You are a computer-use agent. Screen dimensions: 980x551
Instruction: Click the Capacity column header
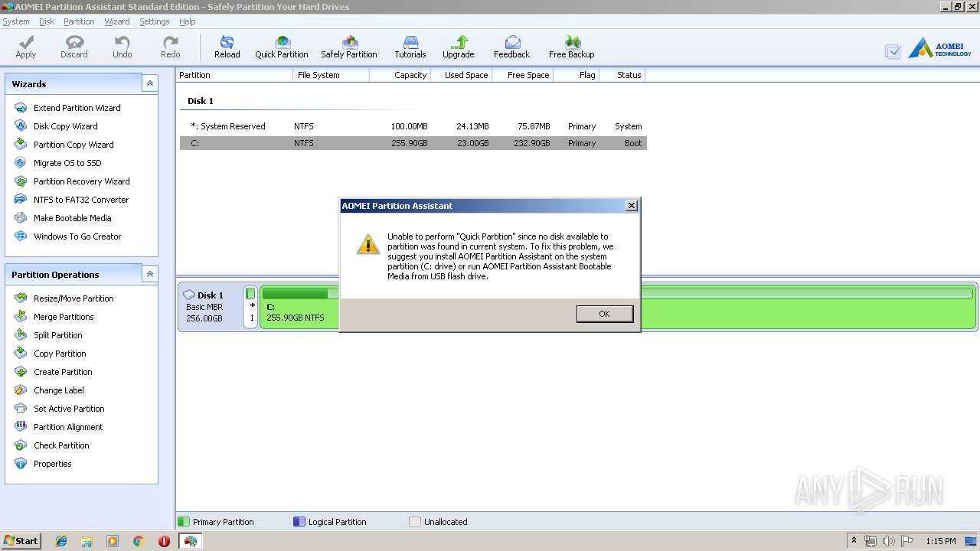pyautogui.click(x=400, y=75)
